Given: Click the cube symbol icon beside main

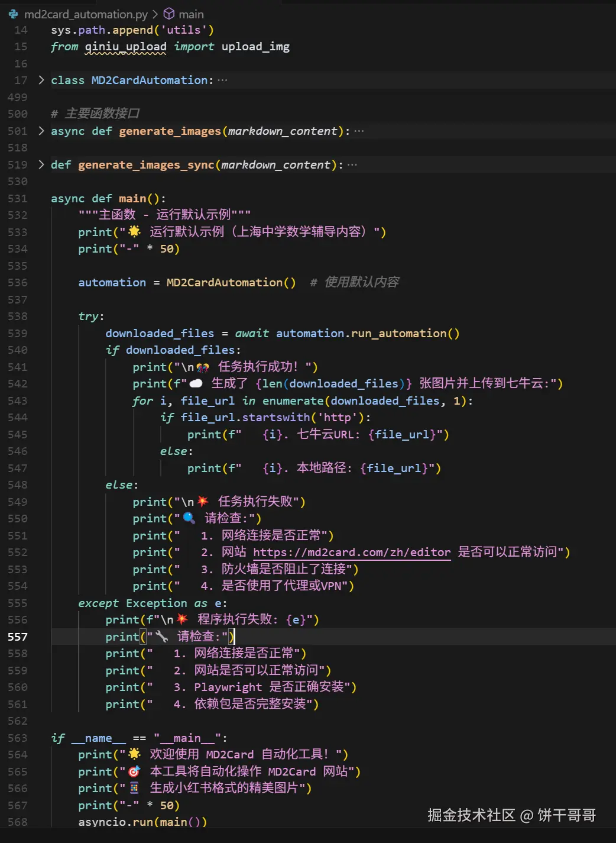Looking at the screenshot, I should point(169,14).
